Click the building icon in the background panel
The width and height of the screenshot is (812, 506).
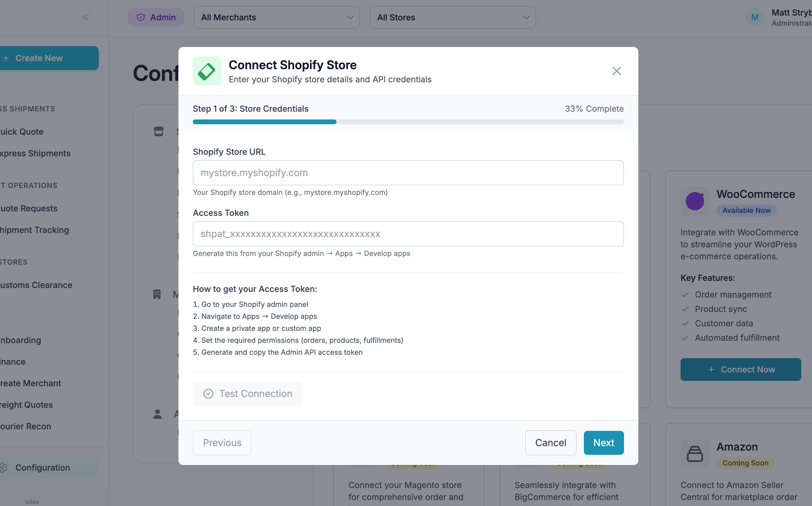pos(157,294)
